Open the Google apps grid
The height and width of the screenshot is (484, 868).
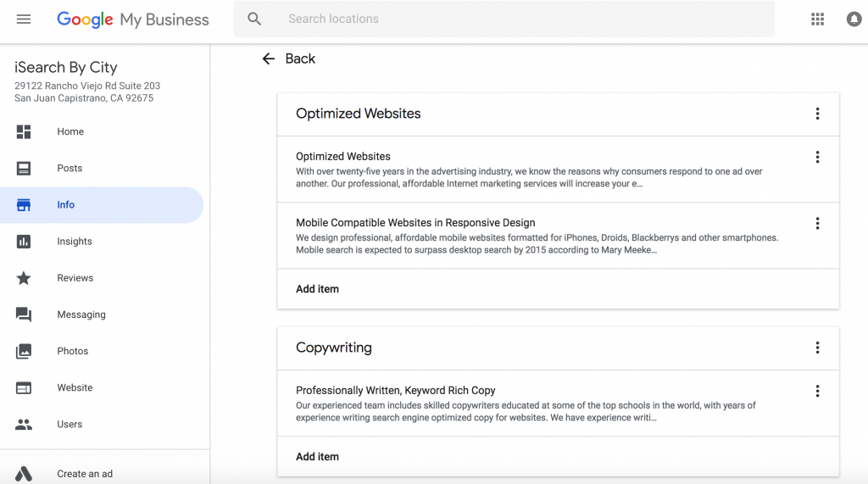pyautogui.click(x=818, y=19)
